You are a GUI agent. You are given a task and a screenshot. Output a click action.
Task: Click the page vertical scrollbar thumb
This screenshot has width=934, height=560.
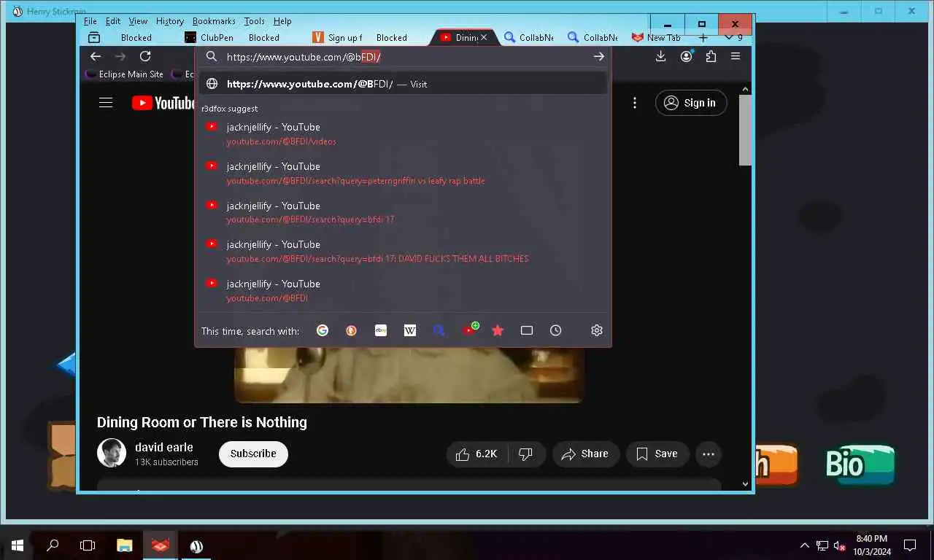(x=745, y=130)
